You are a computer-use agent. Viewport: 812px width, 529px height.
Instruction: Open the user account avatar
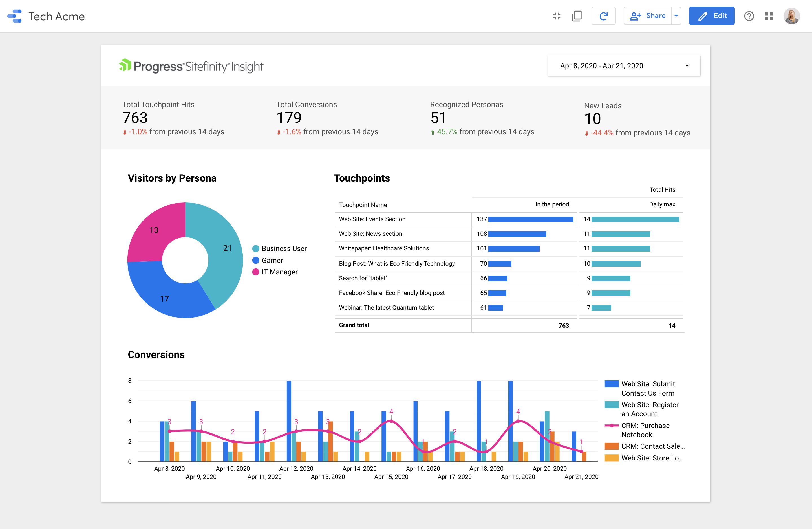[791, 16]
